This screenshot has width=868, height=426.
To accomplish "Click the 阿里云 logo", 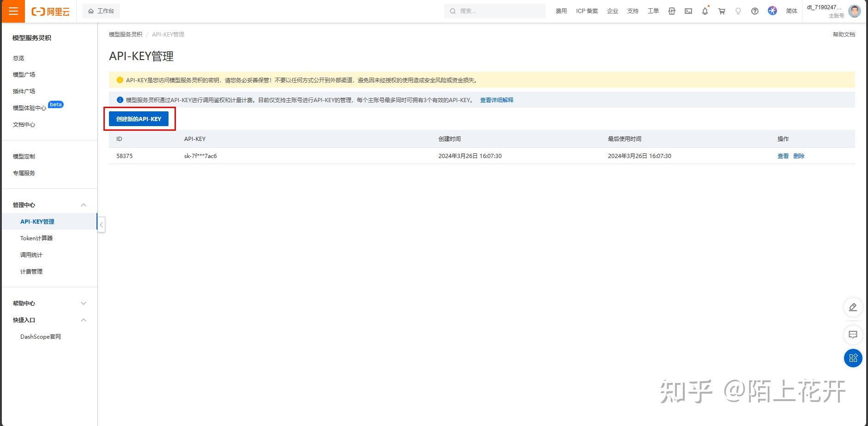I will (50, 11).
